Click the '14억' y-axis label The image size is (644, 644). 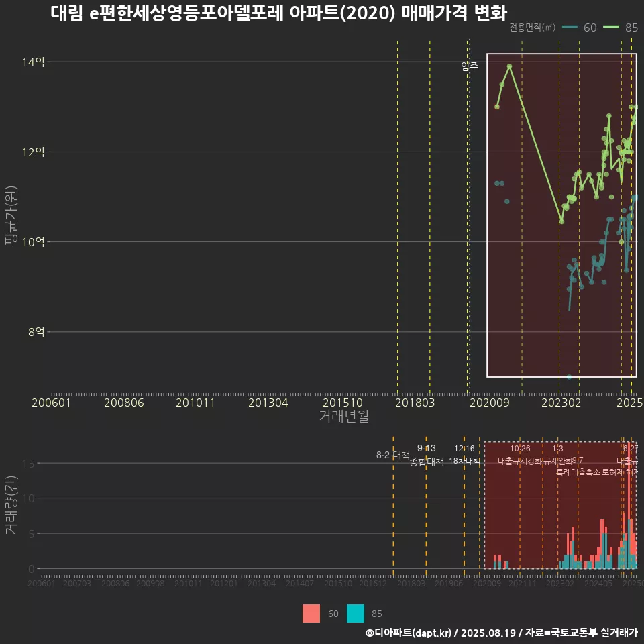pos(34,62)
